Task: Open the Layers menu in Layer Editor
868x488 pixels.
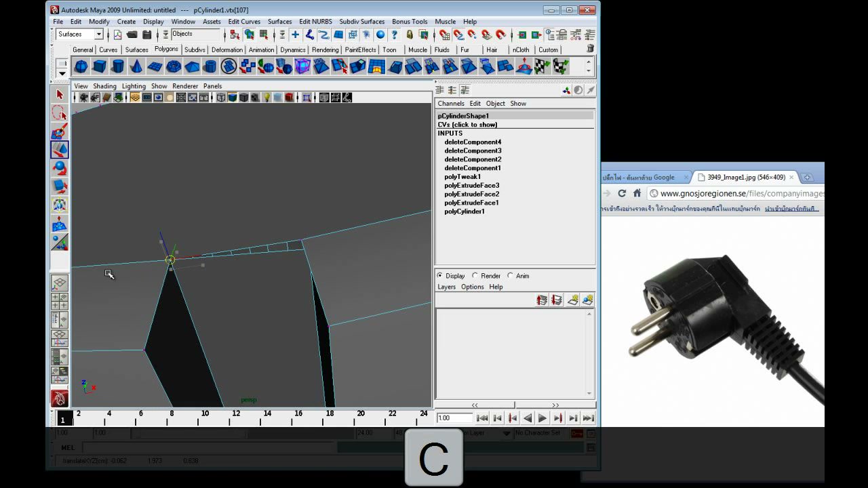Action: tap(447, 287)
